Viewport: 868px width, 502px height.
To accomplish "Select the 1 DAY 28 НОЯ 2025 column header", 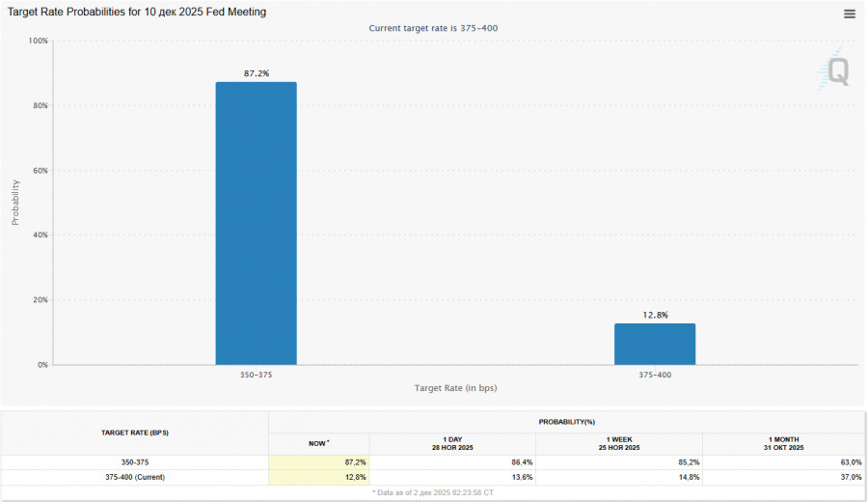I will 452,443.
